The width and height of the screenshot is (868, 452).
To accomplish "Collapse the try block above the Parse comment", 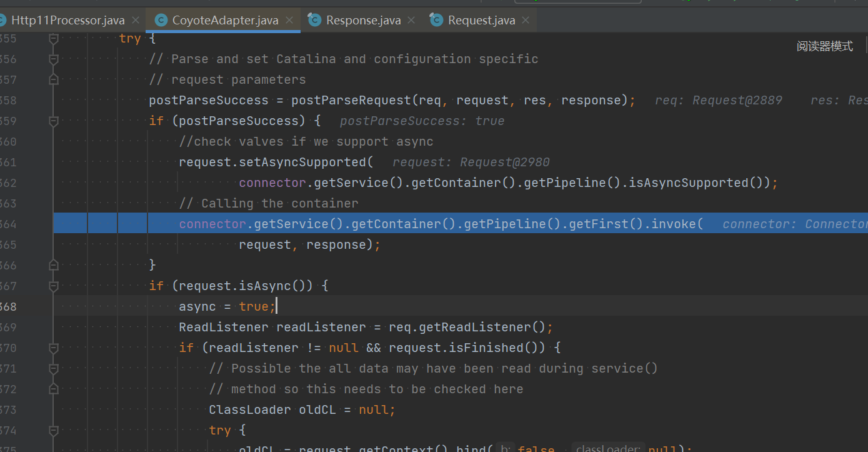I will point(53,39).
